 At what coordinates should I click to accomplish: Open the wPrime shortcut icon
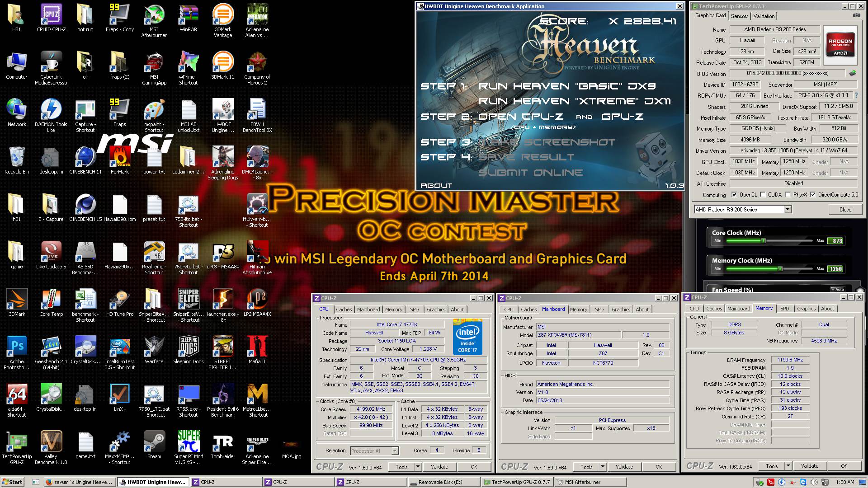(x=189, y=68)
